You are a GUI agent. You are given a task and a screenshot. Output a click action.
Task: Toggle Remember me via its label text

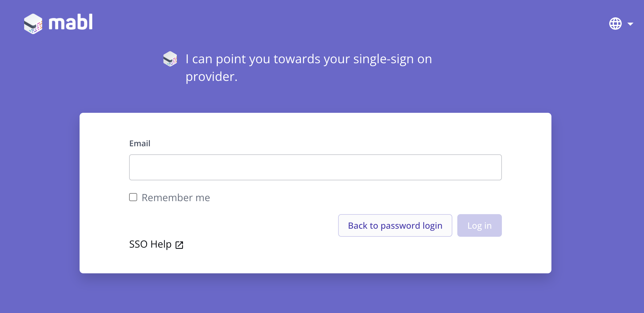point(176,197)
